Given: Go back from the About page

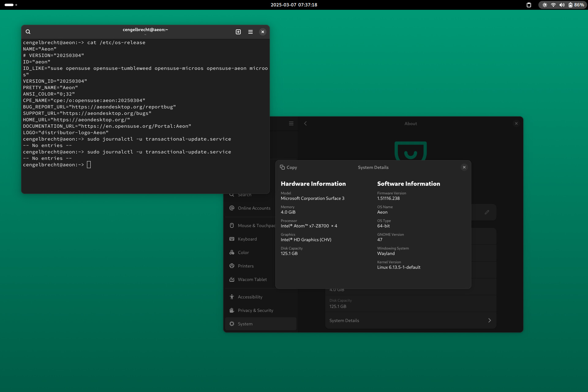Looking at the screenshot, I should 305,123.
